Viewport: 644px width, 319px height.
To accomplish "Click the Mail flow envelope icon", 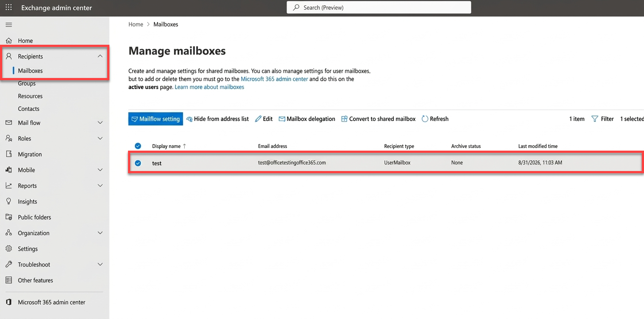I will 8,123.
